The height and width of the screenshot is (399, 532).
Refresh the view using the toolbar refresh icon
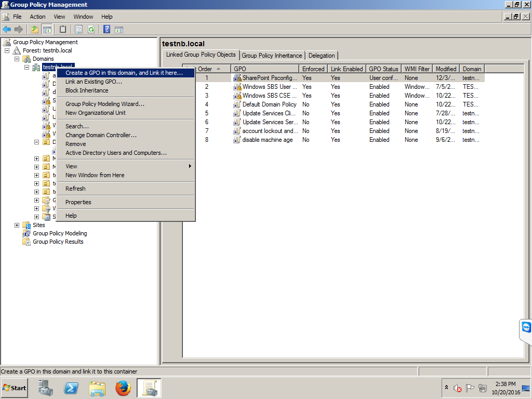(x=91, y=30)
